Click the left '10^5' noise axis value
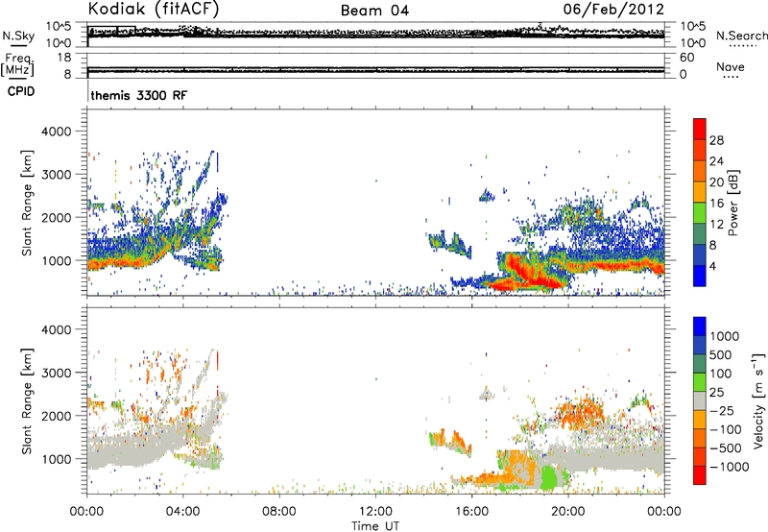768x532 pixels. [x=59, y=27]
